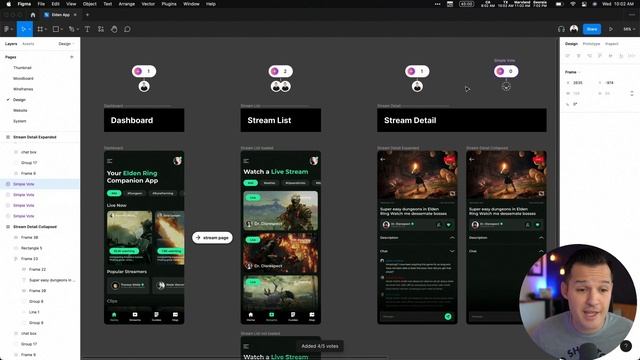
Task: Select the Website page
Action: pyautogui.click(x=20, y=110)
